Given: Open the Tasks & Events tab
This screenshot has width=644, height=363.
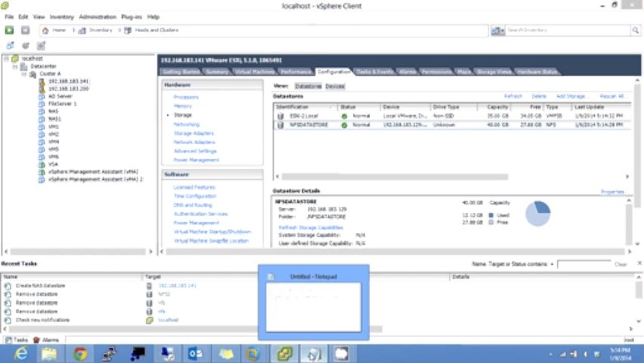Looking at the screenshot, I should (x=375, y=72).
